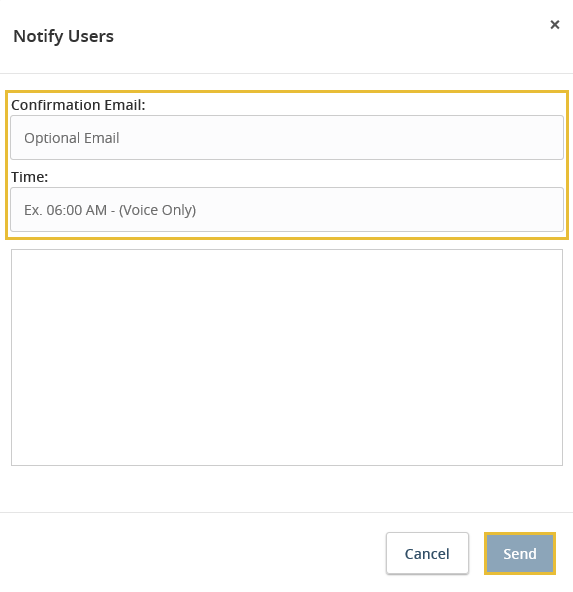Close the Notify Users dialog
Image resolution: width=573 pixels, height=592 pixels.
point(555,25)
